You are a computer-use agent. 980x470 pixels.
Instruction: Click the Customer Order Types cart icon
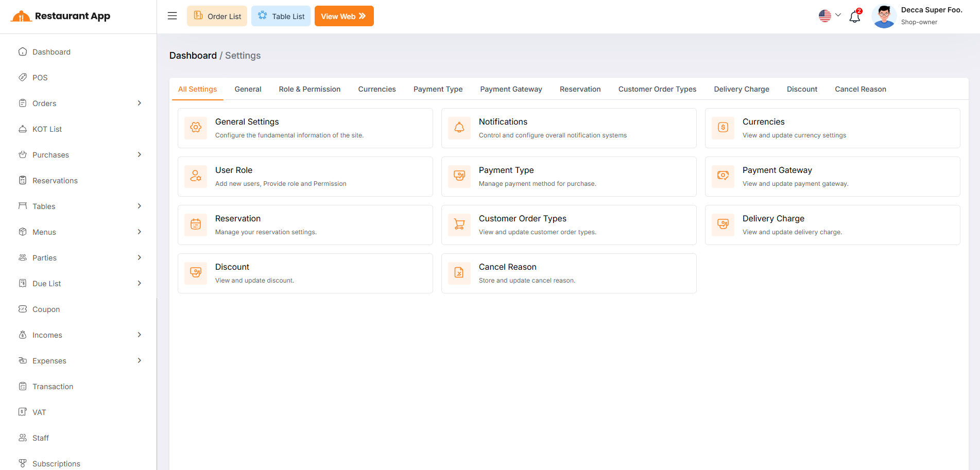pyautogui.click(x=459, y=224)
